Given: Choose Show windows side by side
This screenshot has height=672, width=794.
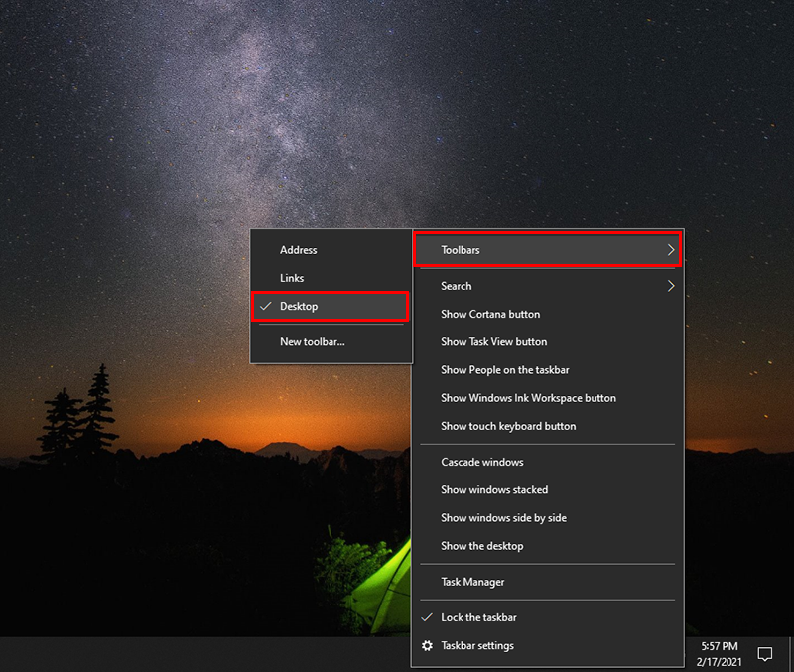Looking at the screenshot, I should click(x=548, y=518).
